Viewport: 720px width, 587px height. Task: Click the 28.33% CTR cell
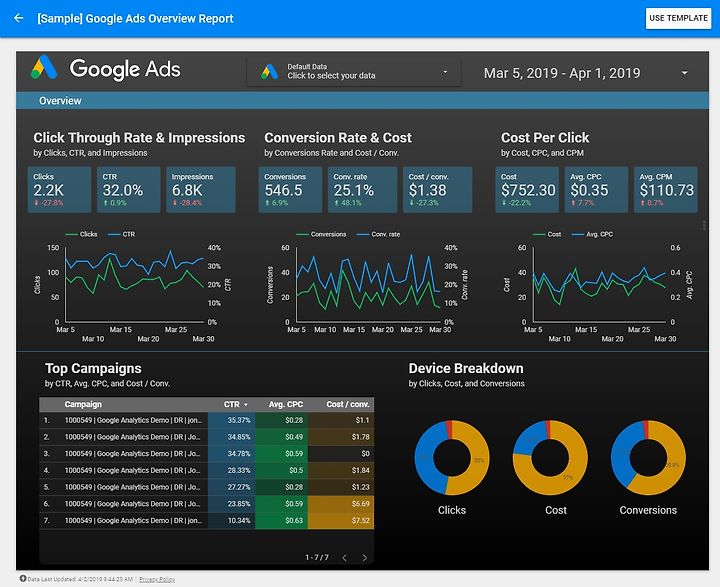(232, 470)
